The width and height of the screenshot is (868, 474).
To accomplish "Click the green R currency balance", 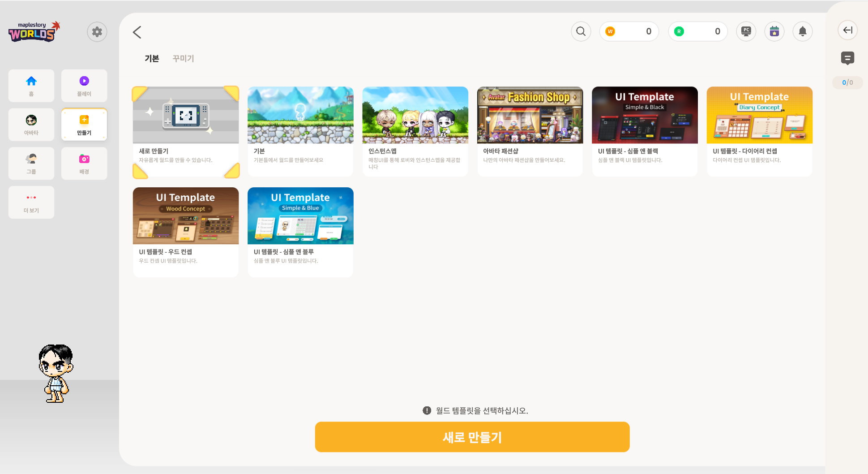I will (698, 31).
